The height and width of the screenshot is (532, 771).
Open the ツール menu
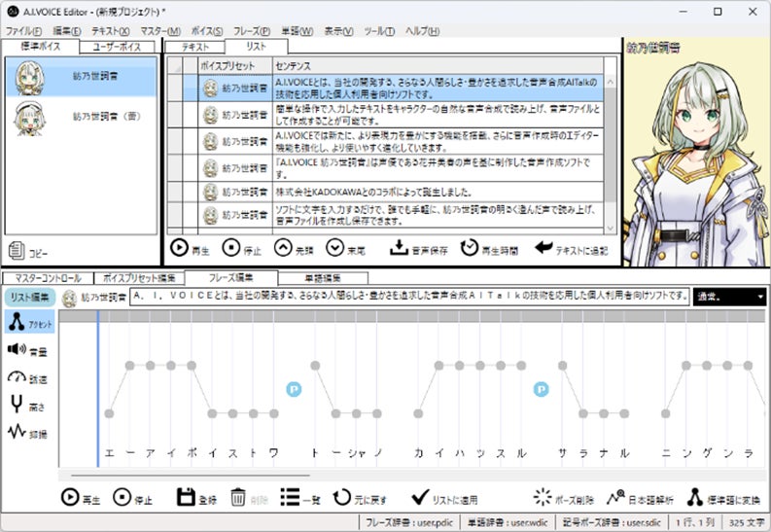point(379,31)
